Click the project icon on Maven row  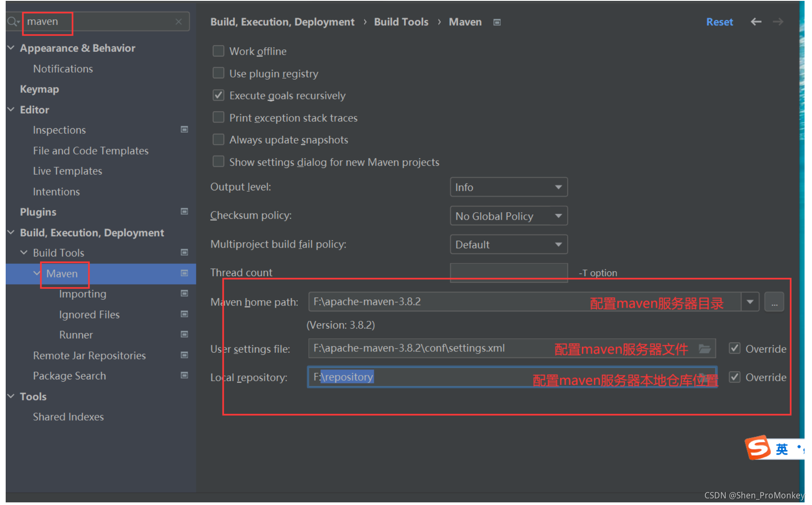point(185,273)
